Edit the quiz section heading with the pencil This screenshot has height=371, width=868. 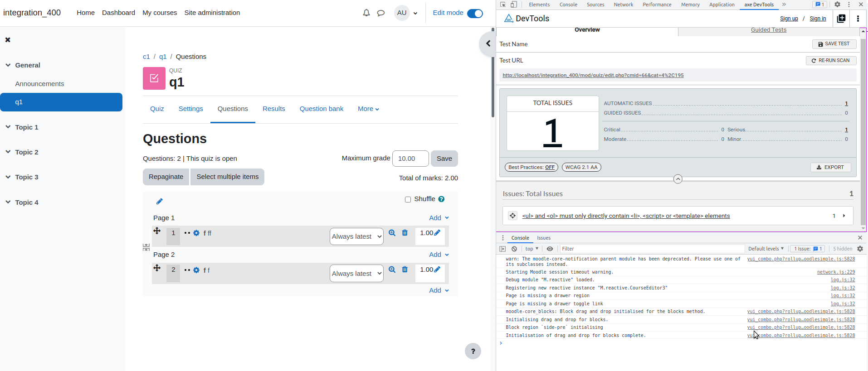pyautogui.click(x=160, y=201)
